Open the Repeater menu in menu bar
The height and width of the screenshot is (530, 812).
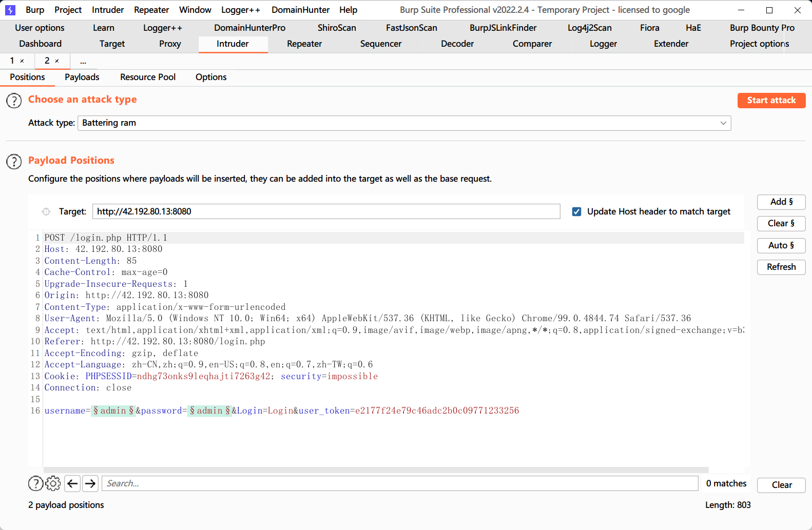[151, 10]
